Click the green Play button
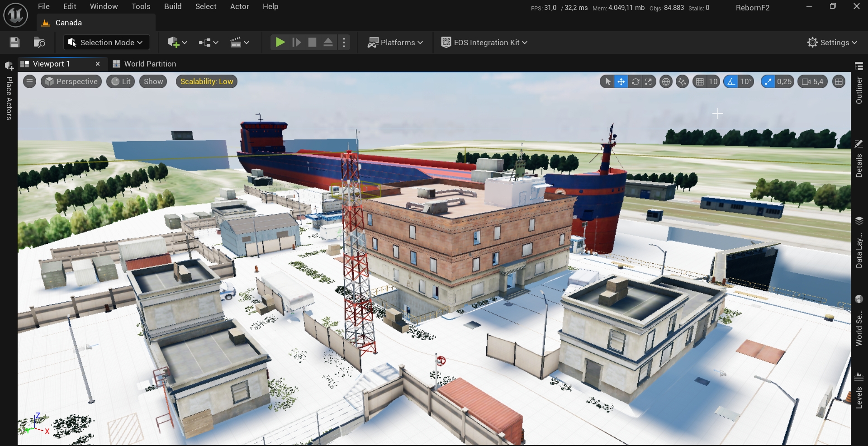 tap(280, 43)
